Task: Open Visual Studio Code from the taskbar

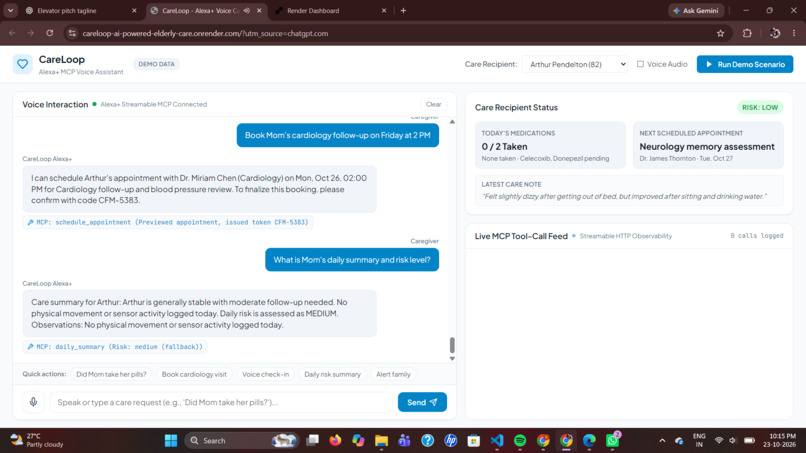Action: [x=497, y=441]
